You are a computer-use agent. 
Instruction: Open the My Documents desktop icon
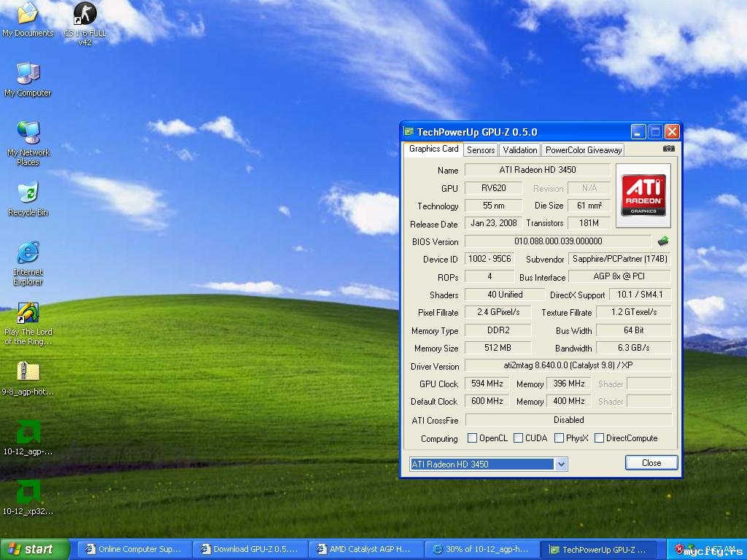tap(28, 15)
